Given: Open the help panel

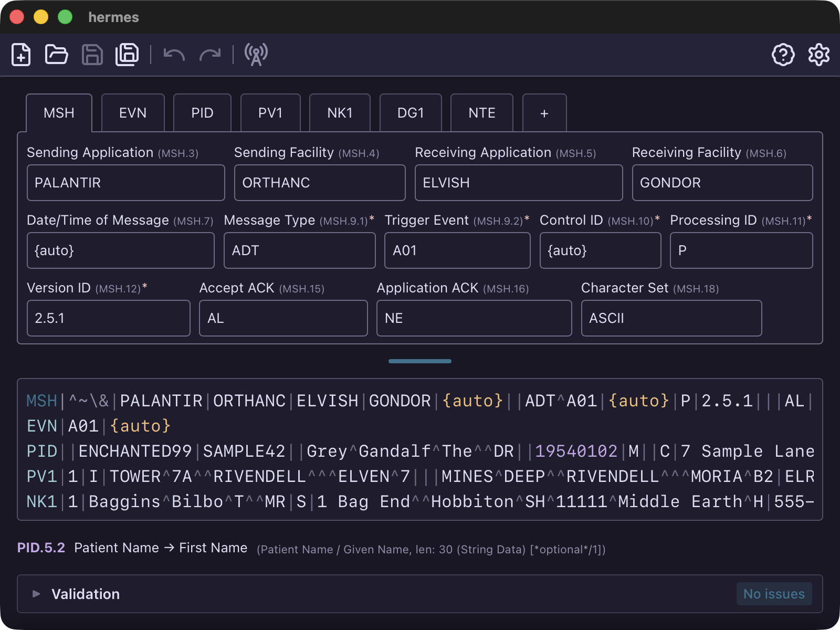Looking at the screenshot, I should tap(783, 54).
